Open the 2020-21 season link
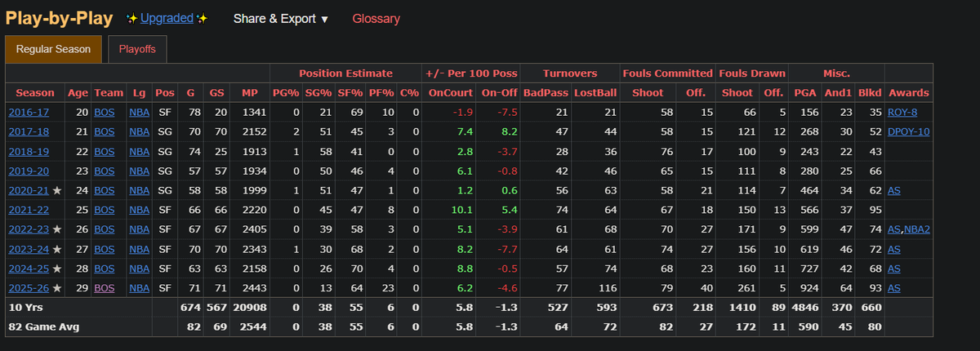This screenshot has height=351, width=980. [28, 191]
